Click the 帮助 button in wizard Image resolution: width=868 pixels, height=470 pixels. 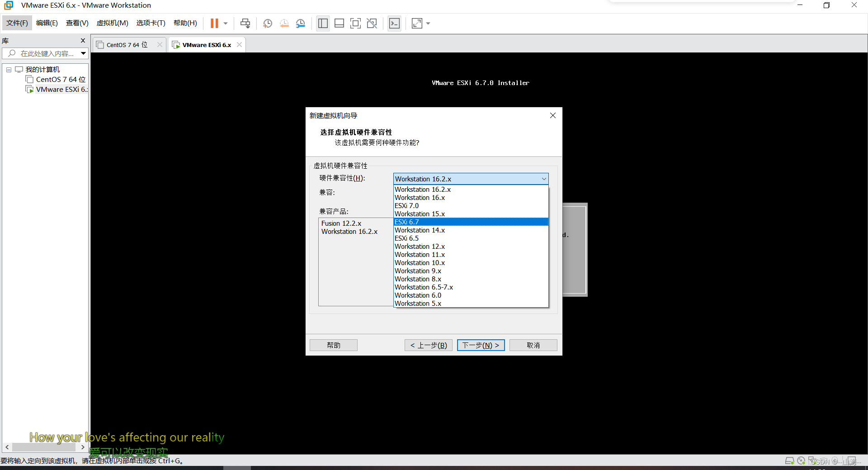[334, 345]
